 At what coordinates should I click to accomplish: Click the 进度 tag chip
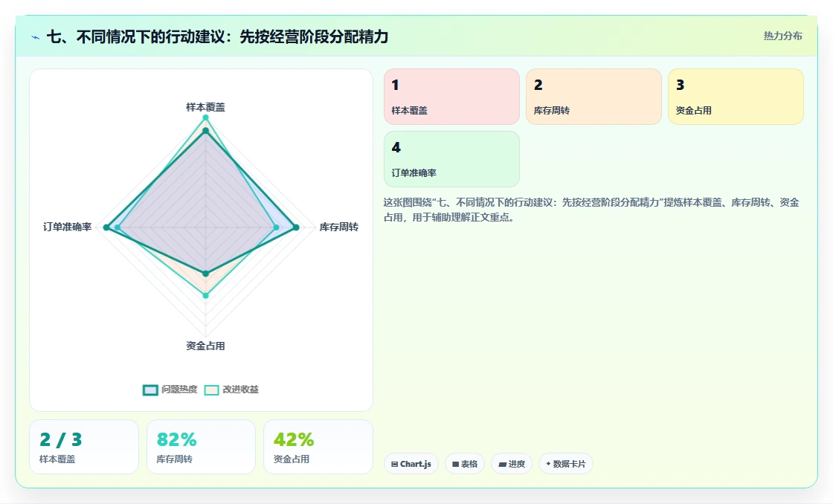pyautogui.click(x=512, y=464)
